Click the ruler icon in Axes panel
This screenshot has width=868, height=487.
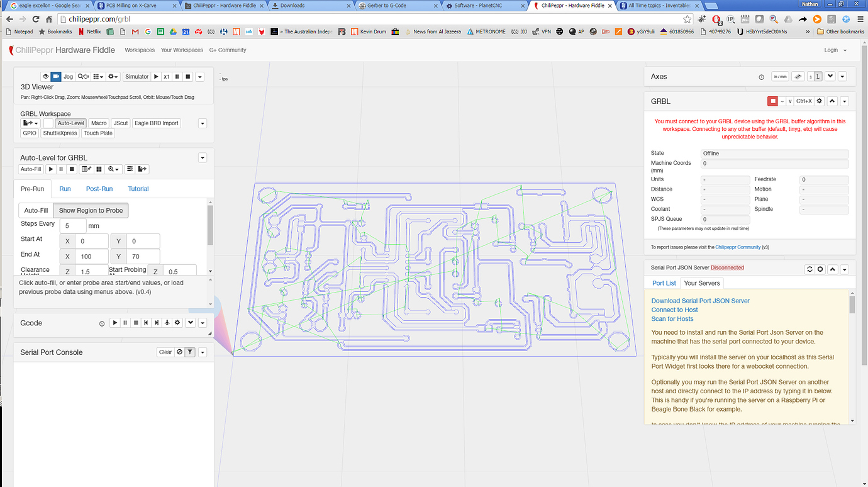(798, 77)
